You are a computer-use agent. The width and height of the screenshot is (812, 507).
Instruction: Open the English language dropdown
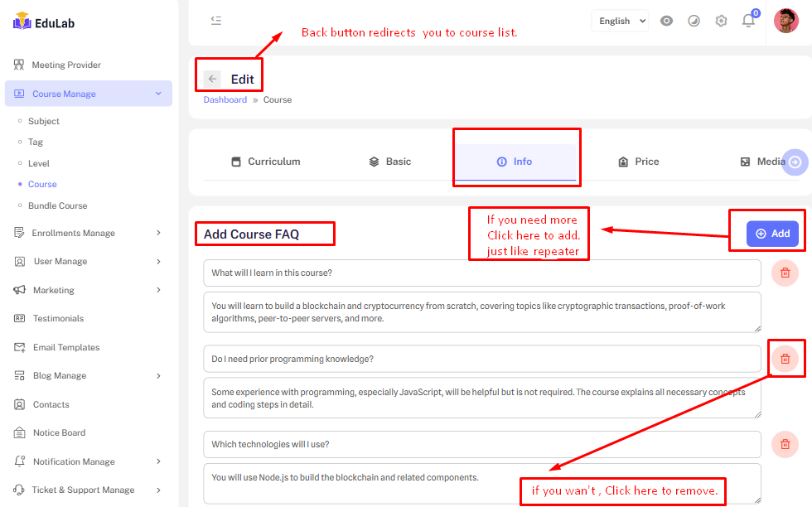[620, 22]
